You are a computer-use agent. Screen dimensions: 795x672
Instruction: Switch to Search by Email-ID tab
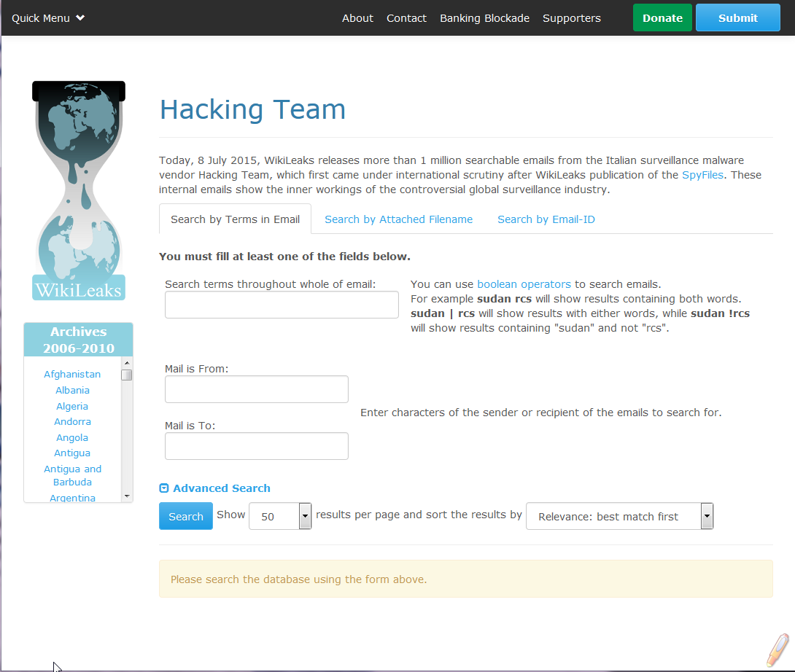546,219
